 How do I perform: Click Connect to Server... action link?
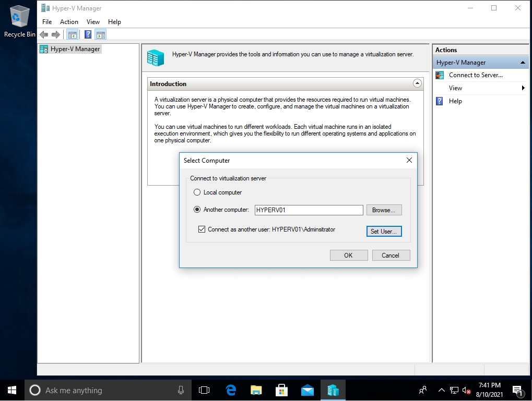click(x=476, y=75)
